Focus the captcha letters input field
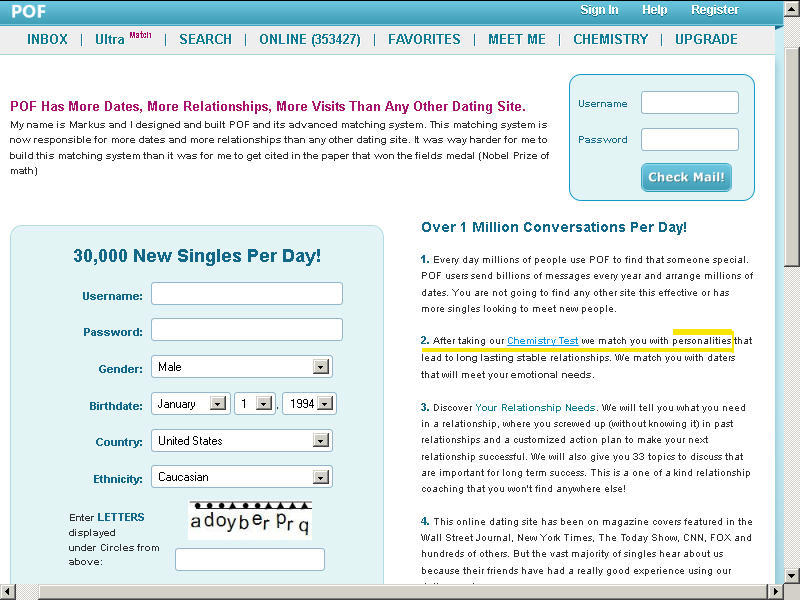Viewport: 800px width, 600px height. (x=250, y=560)
